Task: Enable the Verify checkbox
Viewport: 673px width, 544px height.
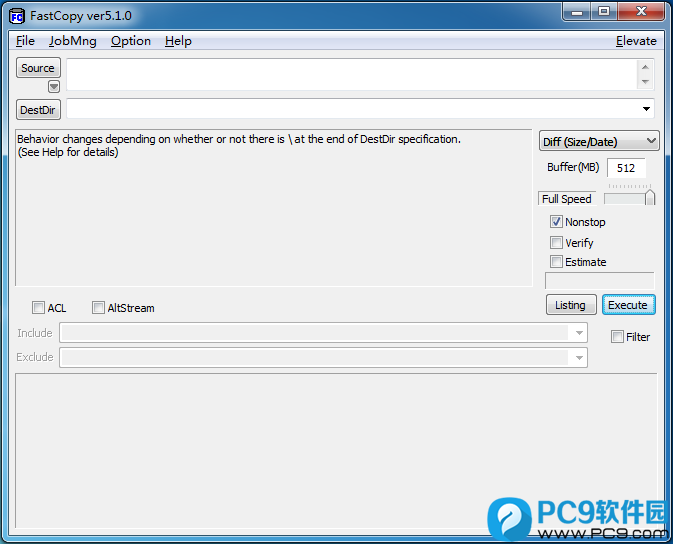Action: tap(556, 243)
